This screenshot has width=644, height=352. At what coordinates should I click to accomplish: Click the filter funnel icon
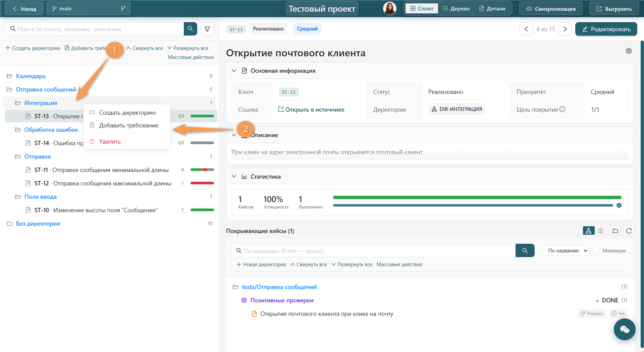(207, 29)
